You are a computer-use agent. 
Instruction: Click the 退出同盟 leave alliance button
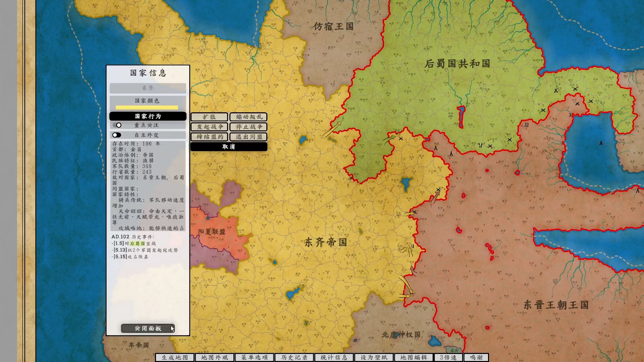(x=248, y=137)
